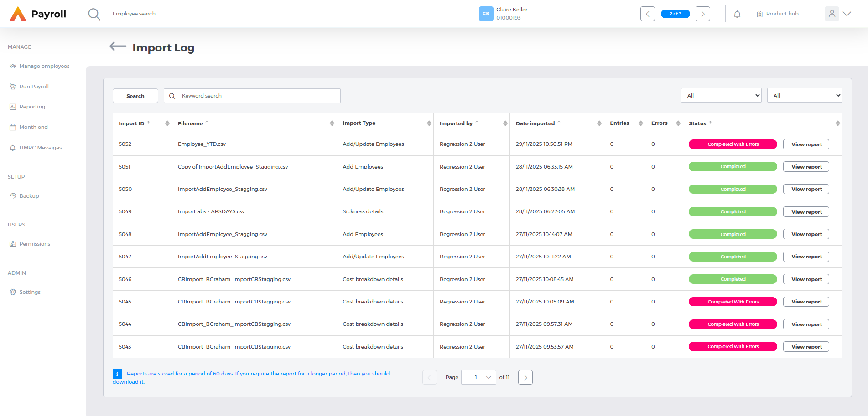Click Completed With Errors status for 5045
868x416 pixels.
733,302
